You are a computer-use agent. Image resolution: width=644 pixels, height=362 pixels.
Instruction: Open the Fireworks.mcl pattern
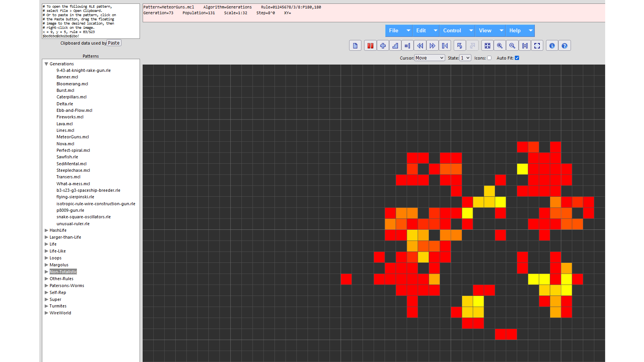click(70, 117)
